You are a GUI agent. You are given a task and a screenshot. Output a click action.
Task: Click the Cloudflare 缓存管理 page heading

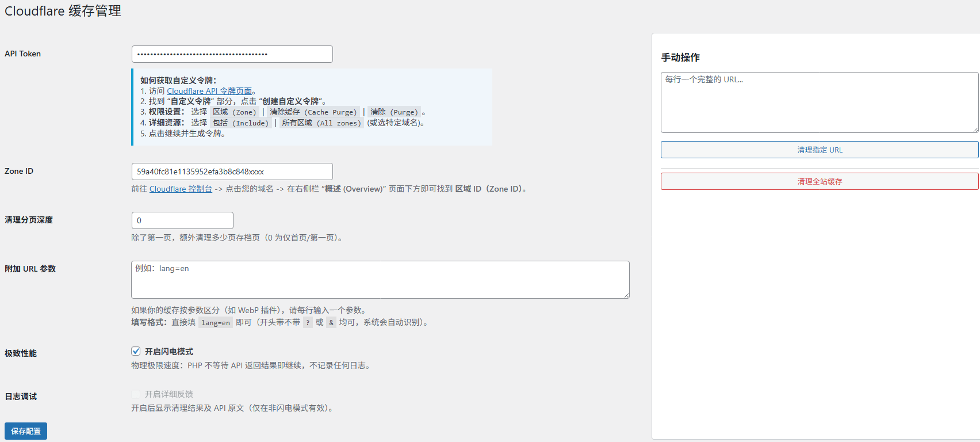[63, 11]
